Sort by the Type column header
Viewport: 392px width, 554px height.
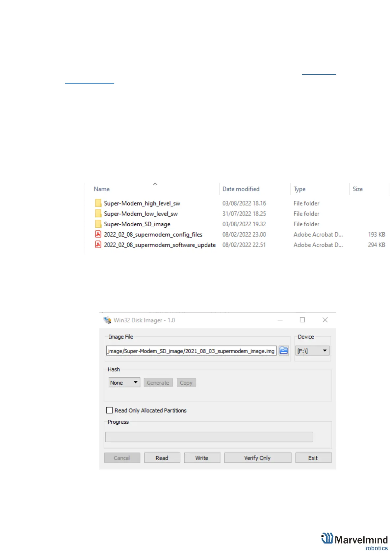[300, 189]
